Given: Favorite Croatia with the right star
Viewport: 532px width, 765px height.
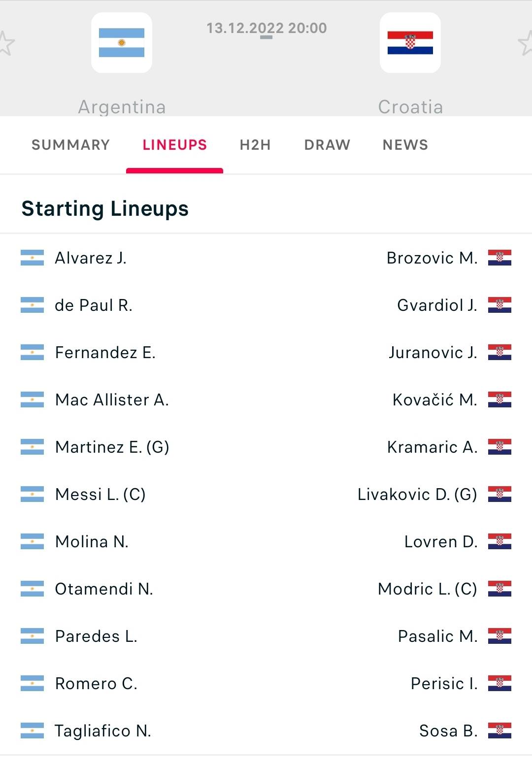Looking at the screenshot, I should tap(525, 43).
